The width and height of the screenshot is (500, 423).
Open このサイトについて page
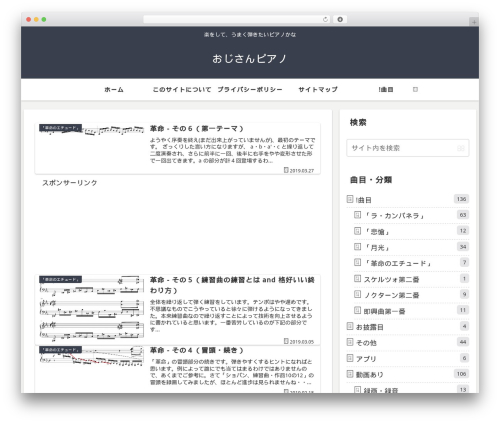[x=182, y=90]
